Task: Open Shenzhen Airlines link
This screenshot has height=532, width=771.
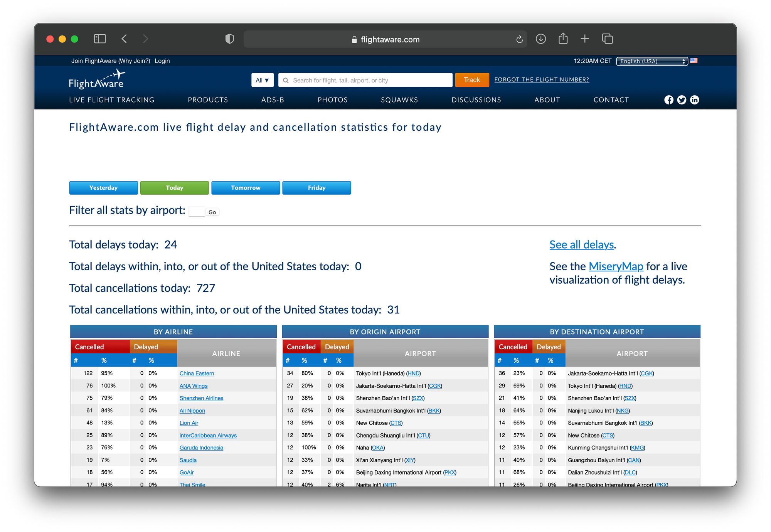Action: (x=201, y=398)
